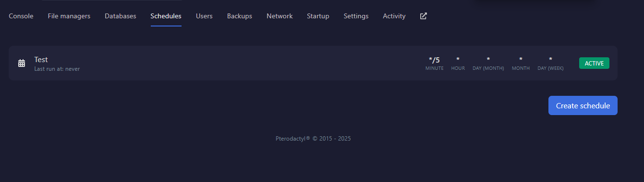Click the Pterodactyl copyright footer text
The image size is (644, 182).
[x=313, y=139]
